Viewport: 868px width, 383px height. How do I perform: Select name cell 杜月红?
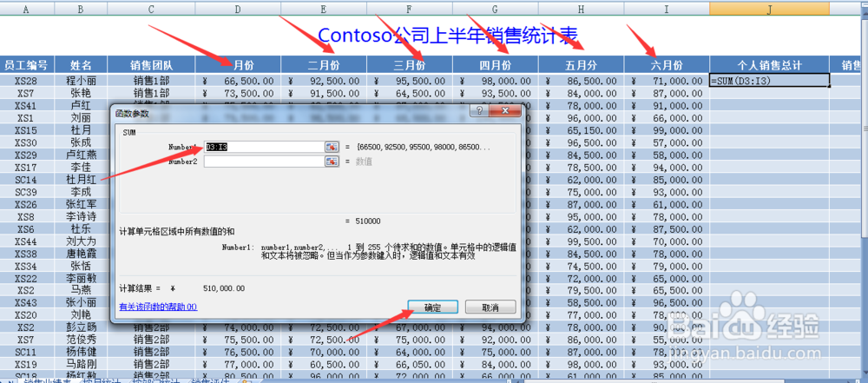click(81, 180)
